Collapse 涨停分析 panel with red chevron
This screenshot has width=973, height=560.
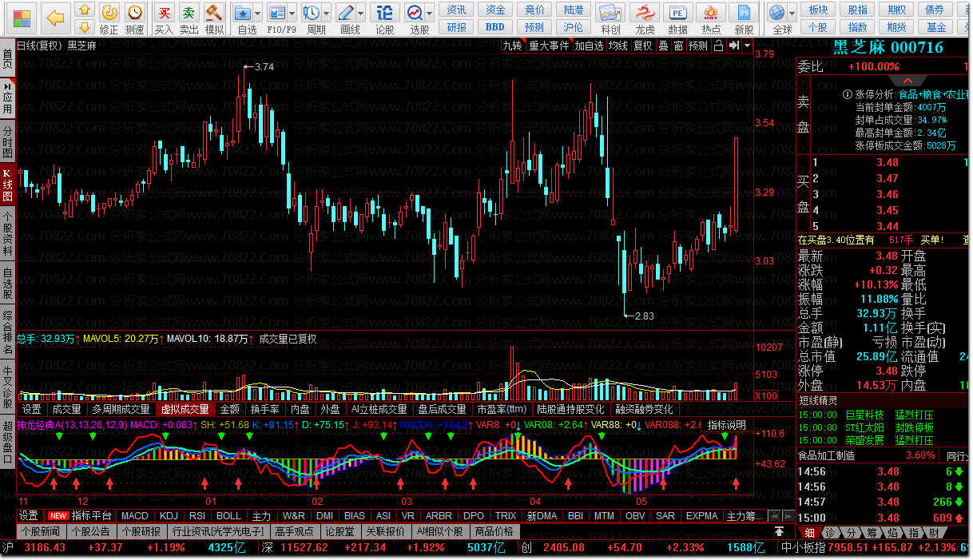pos(907,81)
